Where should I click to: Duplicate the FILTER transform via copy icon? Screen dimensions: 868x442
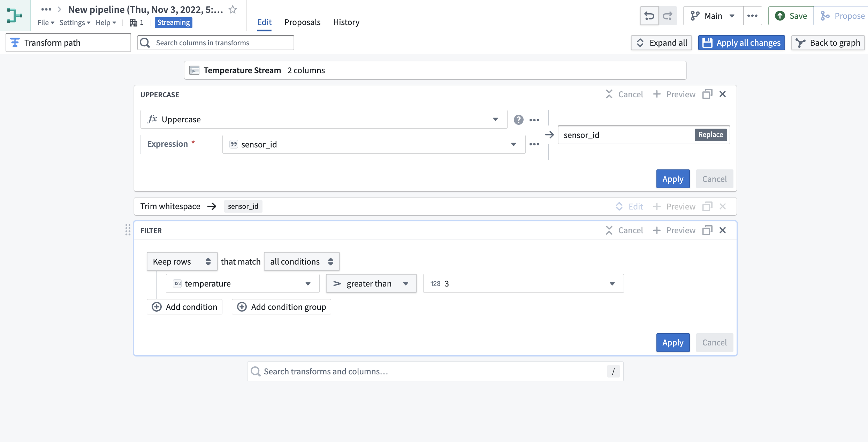click(707, 230)
